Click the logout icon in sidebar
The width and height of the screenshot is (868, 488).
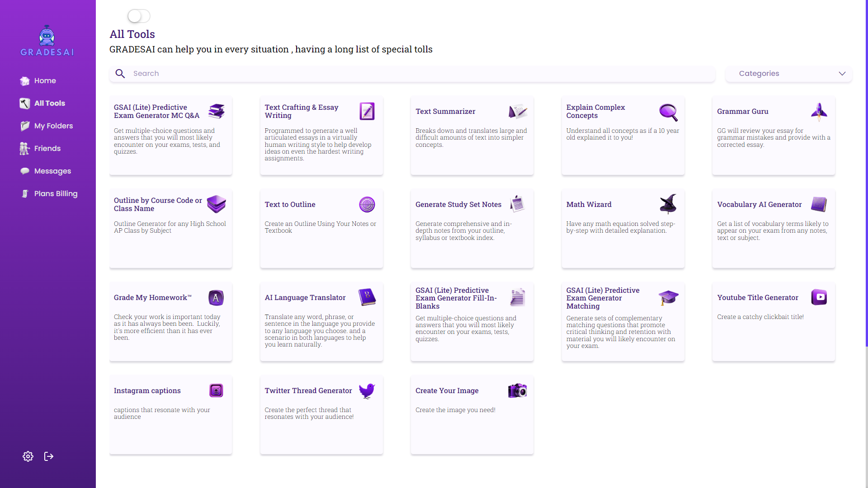click(49, 456)
